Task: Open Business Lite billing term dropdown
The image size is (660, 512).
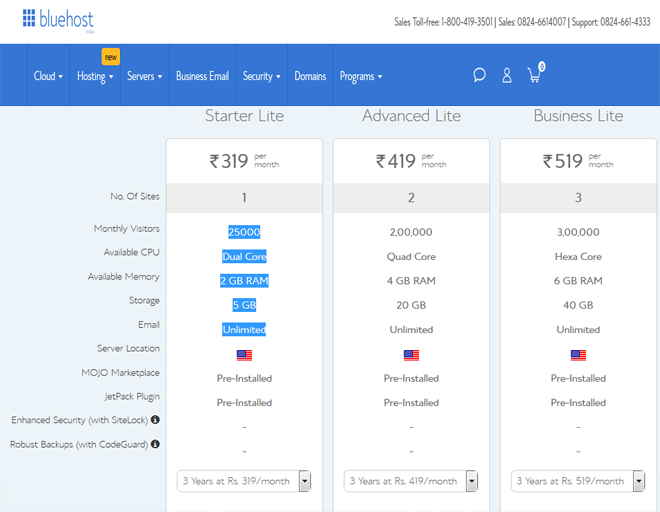Action: [578, 481]
